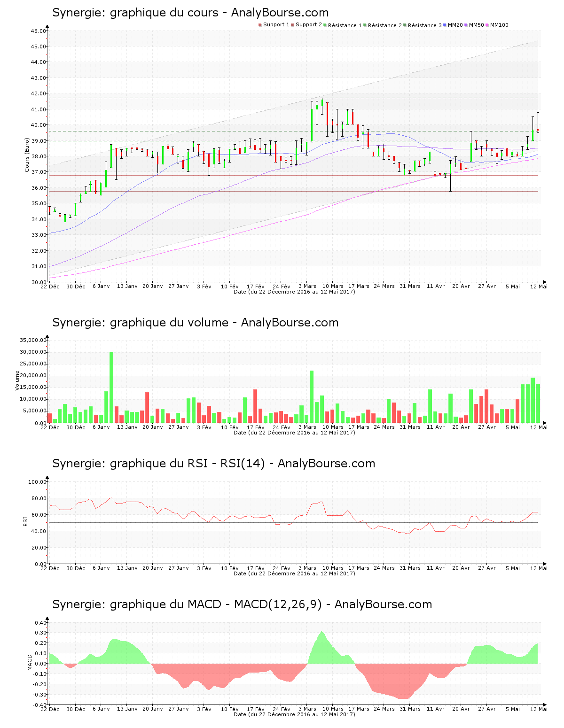Select the Résistance 1 legend label
This screenshot has width=564, height=728.
pos(345,25)
